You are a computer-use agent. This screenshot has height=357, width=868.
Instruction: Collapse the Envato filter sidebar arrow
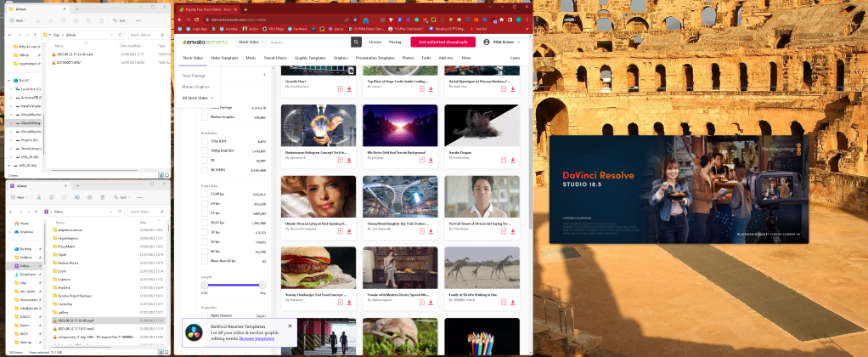click(264, 74)
